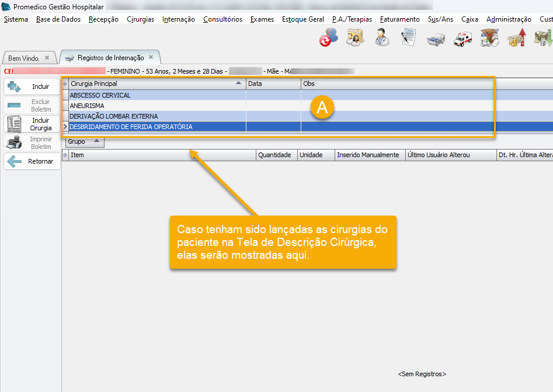The image size is (553, 392).
Task: Click the Incluir Cirurgia button
Action: pos(32,124)
